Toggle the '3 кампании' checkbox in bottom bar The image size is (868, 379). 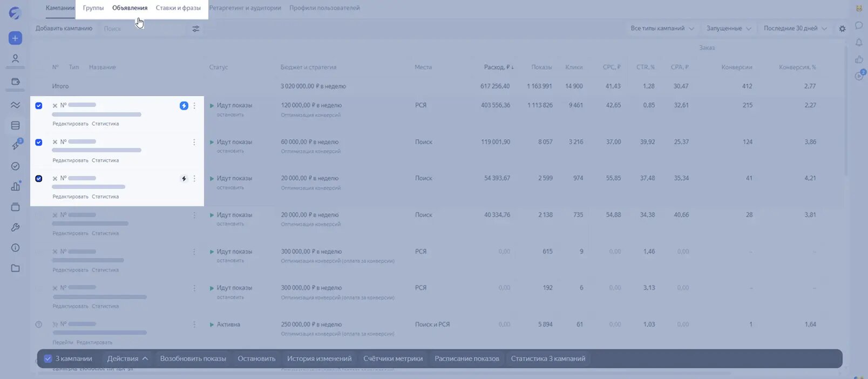tap(48, 358)
